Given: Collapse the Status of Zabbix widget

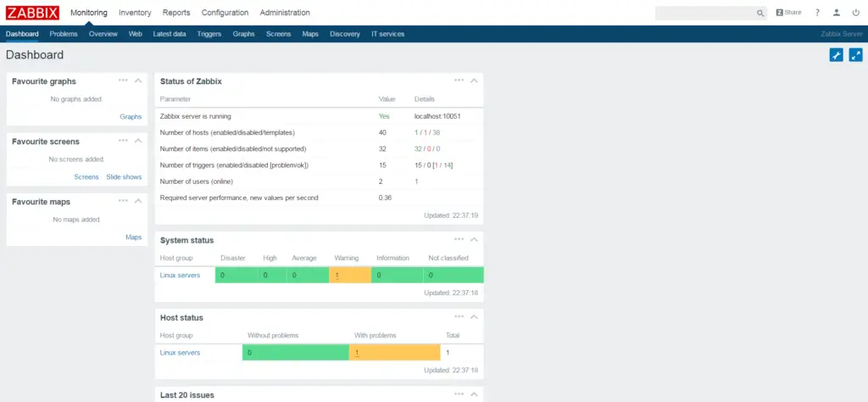Looking at the screenshot, I should click(474, 81).
